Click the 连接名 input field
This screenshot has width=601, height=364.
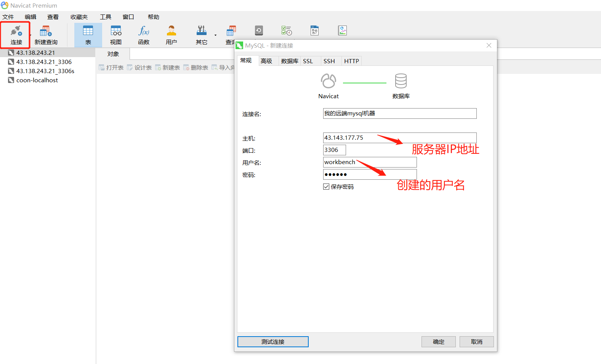click(400, 113)
